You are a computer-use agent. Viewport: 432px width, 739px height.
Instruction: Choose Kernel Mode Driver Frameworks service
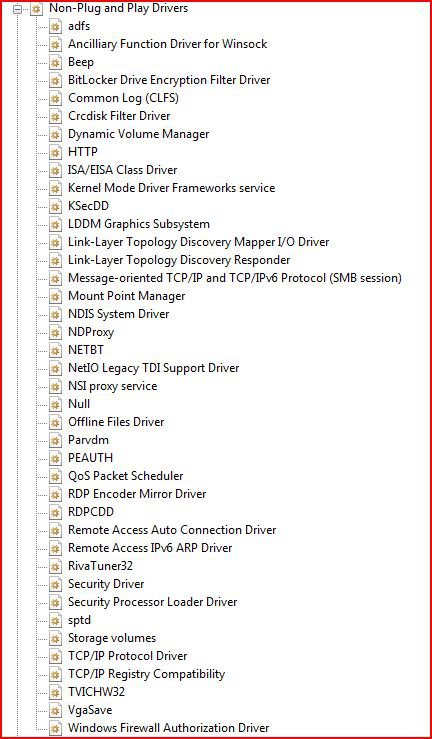coord(171,188)
